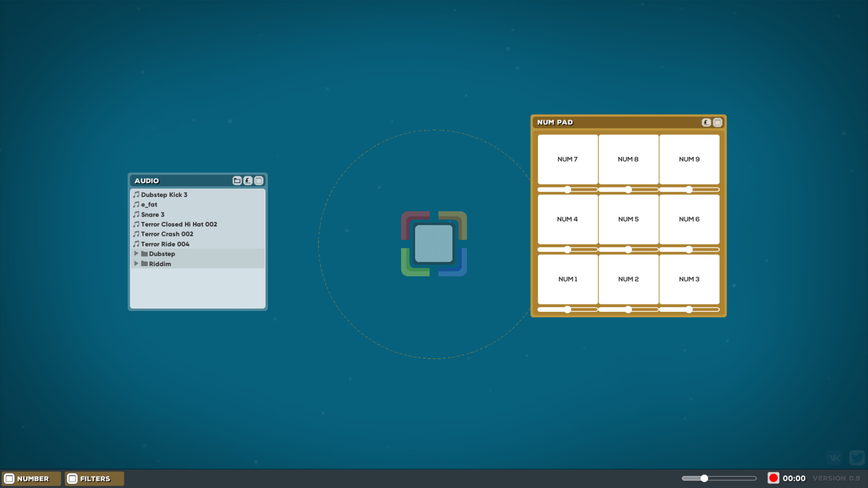Click the anchor icon on the NUM PAD header

point(706,122)
